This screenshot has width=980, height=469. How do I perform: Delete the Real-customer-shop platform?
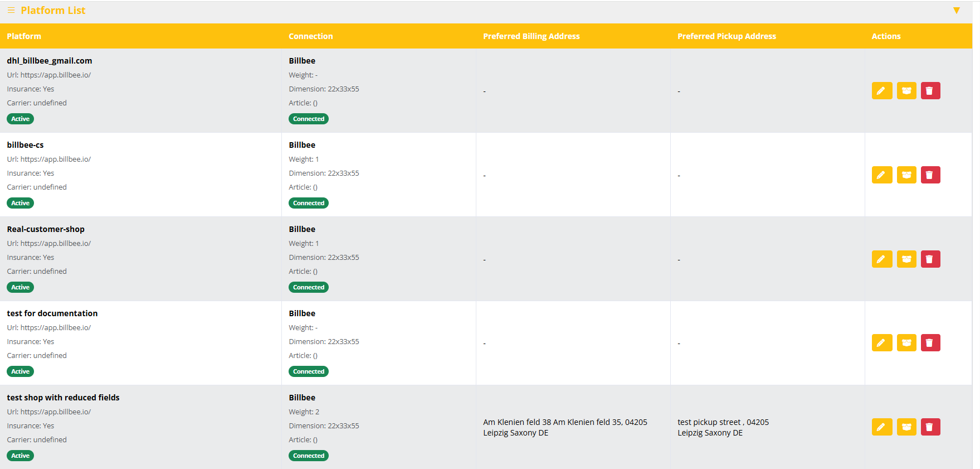930,259
